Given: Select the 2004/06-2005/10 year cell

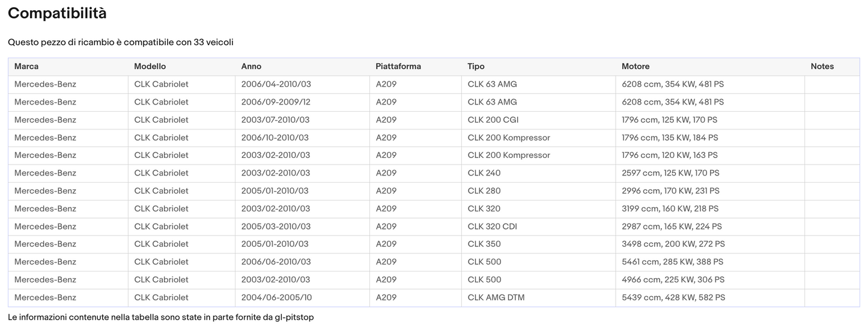Looking at the screenshot, I should click(276, 297).
